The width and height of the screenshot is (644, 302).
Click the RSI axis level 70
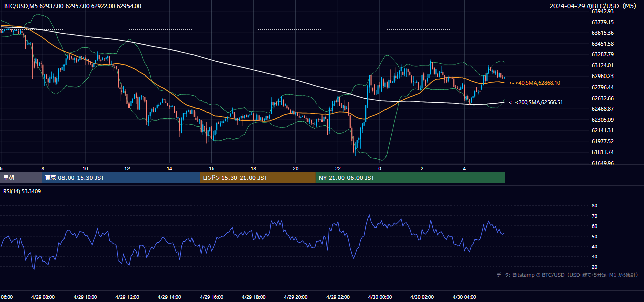(x=594, y=216)
